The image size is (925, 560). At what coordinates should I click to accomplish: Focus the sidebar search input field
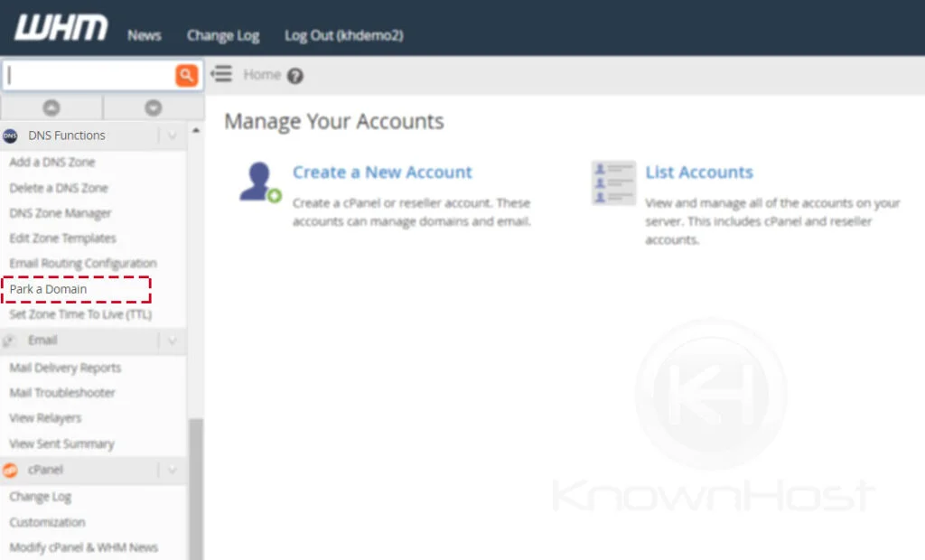click(x=89, y=76)
